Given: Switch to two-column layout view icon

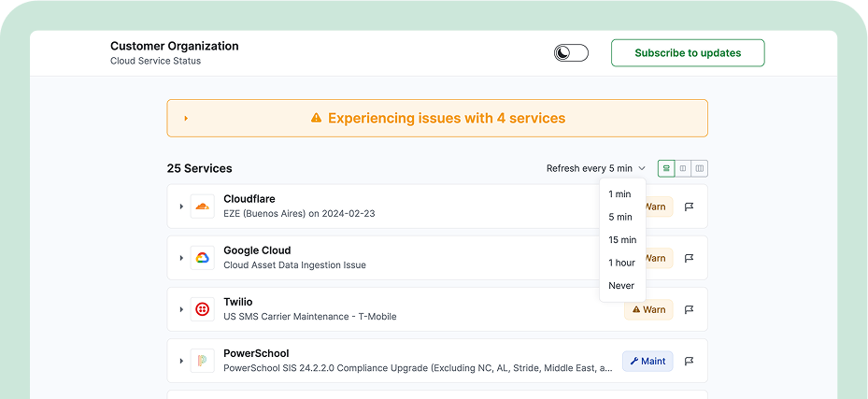Looking at the screenshot, I should click(683, 168).
